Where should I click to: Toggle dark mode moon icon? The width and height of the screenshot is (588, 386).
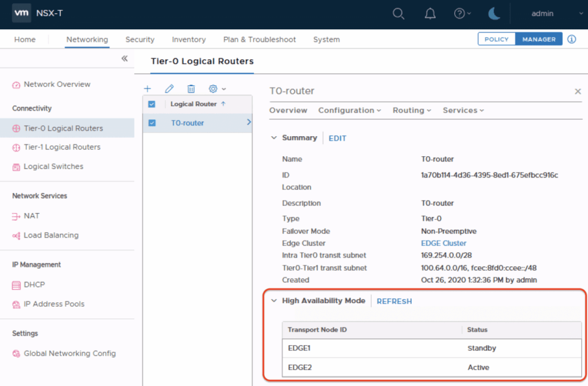[494, 14]
